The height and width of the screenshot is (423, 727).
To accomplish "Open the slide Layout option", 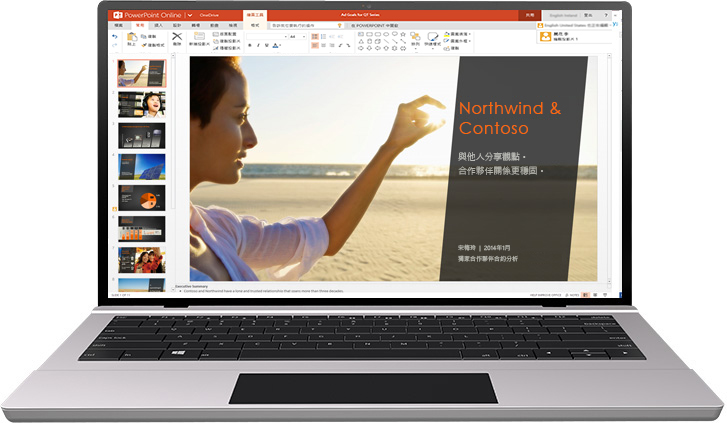I will (x=224, y=34).
